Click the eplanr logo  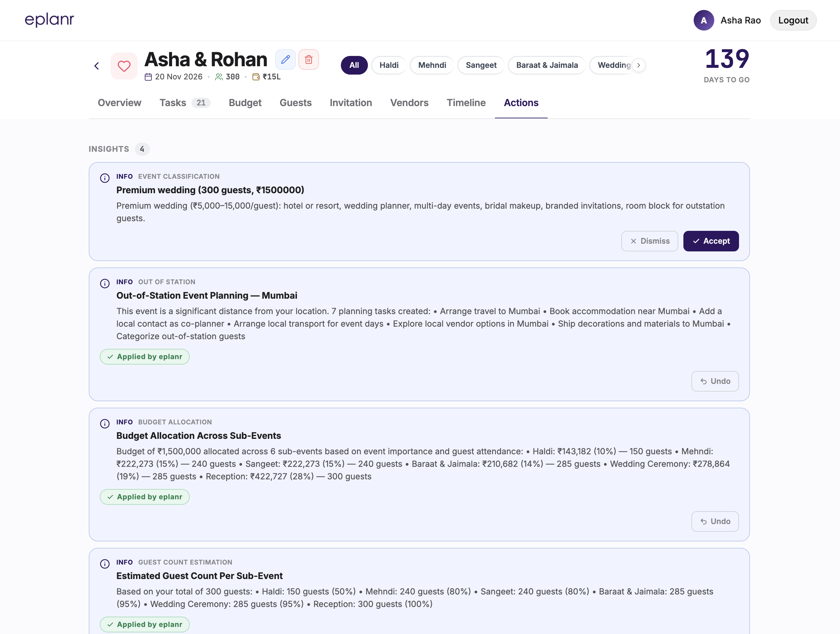tap(50, 20)
